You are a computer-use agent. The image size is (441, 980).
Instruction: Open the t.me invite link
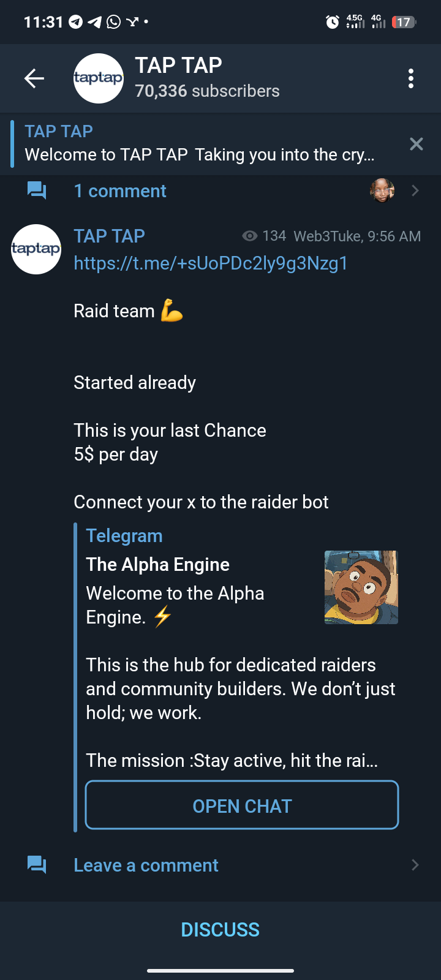[x=211, y=263]
